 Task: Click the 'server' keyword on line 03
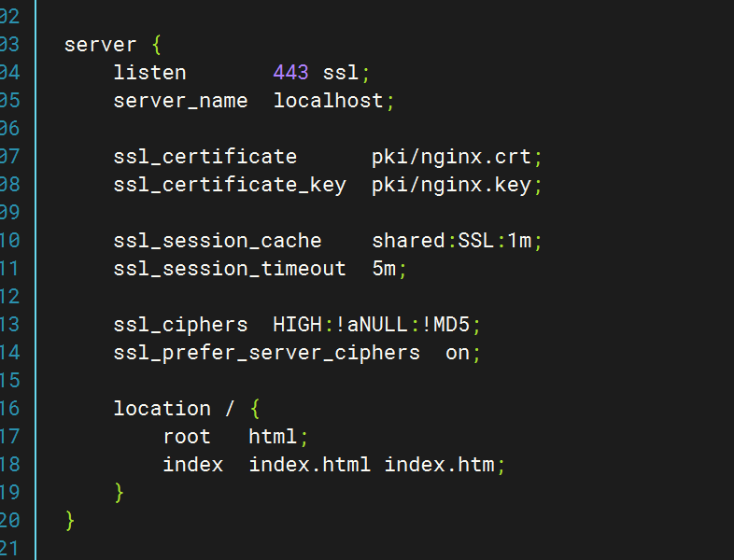pos(100,46)
